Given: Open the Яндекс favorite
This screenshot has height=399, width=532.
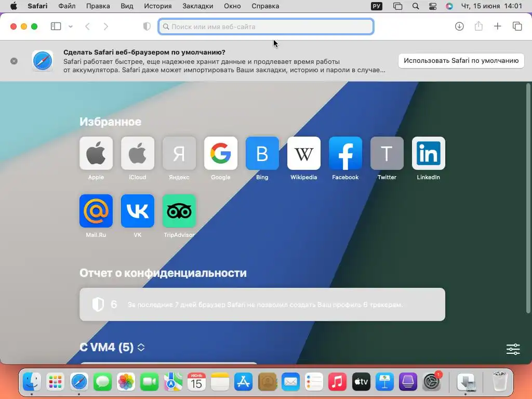Looking at the screenshot, I should coord(179,153).
